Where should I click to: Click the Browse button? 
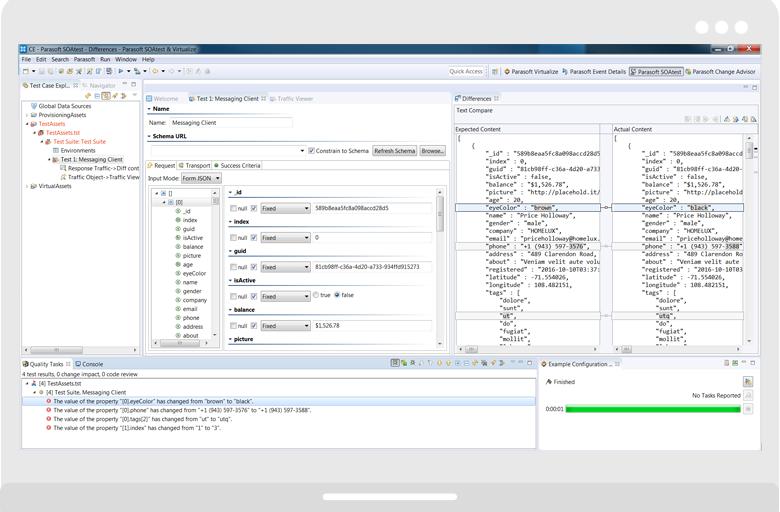coord(432,151)
